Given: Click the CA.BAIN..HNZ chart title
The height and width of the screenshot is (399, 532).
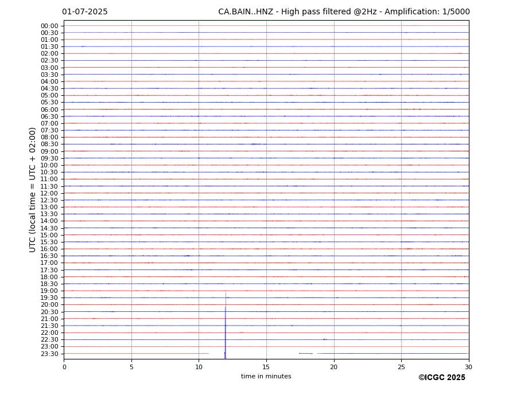Looking at the screenshot, I should (344, 12).
